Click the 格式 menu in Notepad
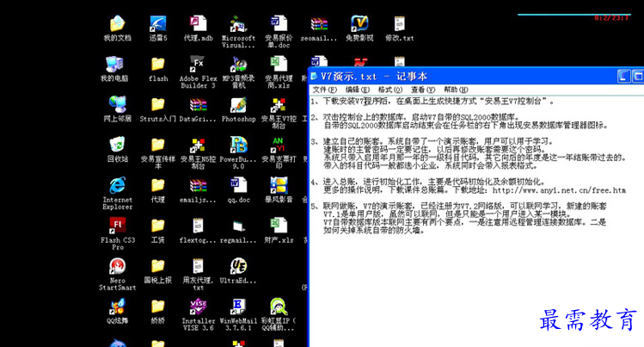The width and height of the screenshot is (644, 347). pyautogui.click(x=389, y=90)
